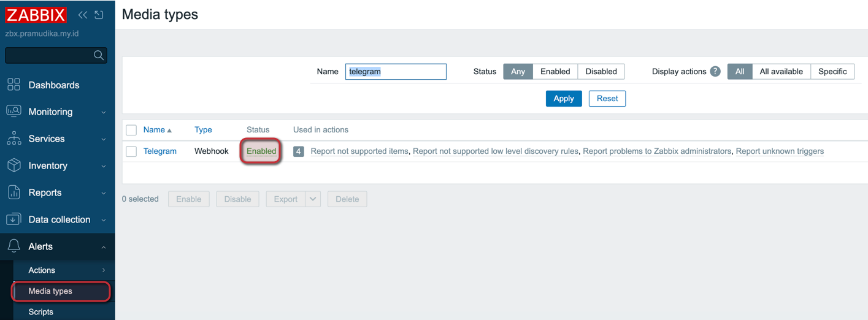Set Status filter to Any
The height and width of the screenshot is (320, 868).
coord(518,71)
